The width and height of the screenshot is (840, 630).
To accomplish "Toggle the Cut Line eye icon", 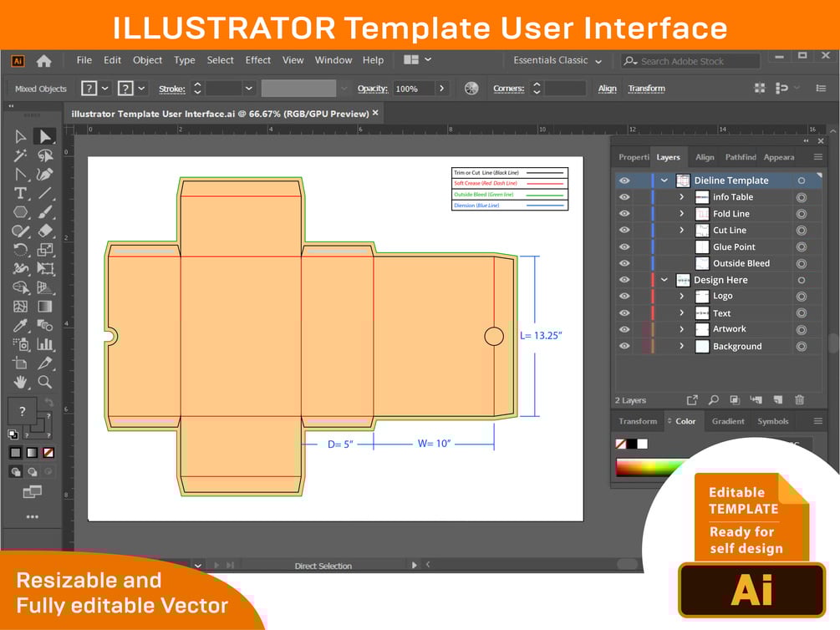I will (624, 231).
